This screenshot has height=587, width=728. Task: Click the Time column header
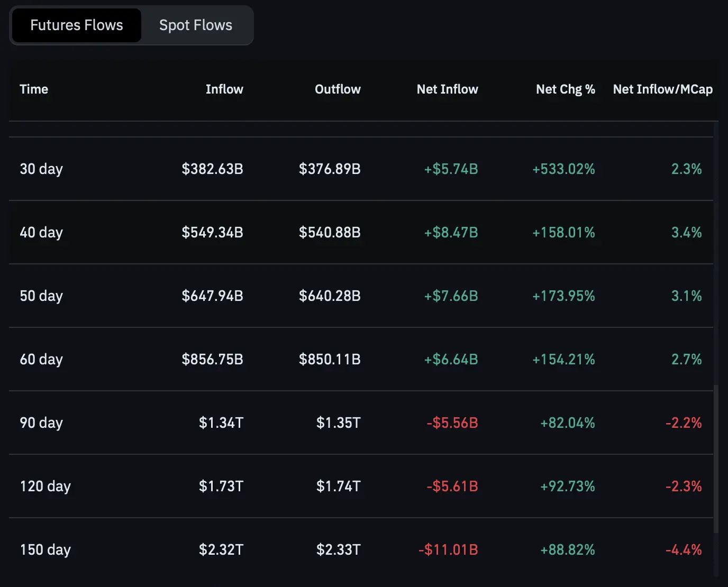click(33, 89)
